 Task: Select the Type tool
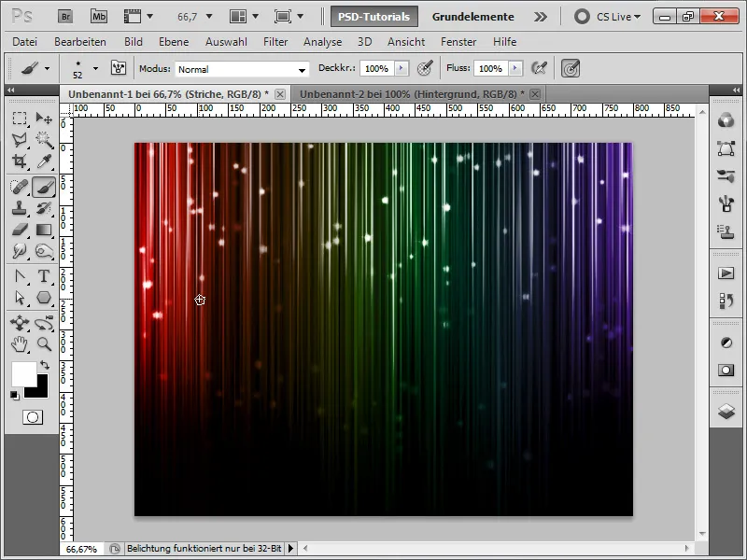click(x=44, y=276)
